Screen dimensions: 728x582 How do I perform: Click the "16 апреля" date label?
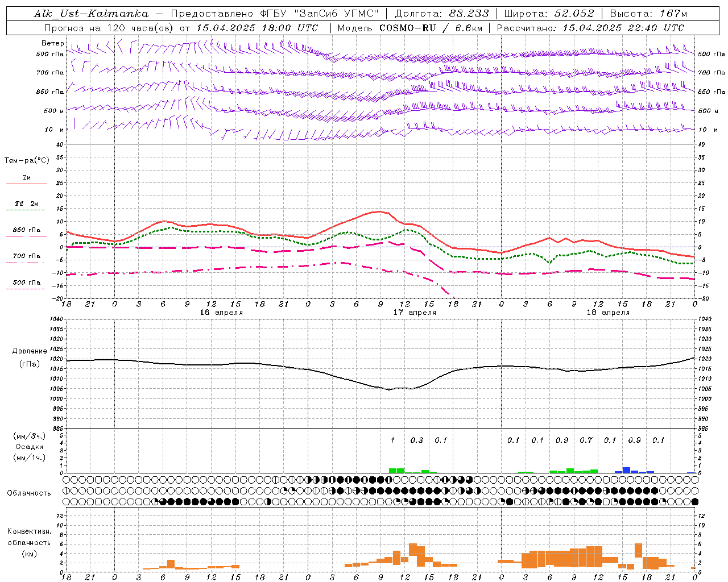[221, 313]
